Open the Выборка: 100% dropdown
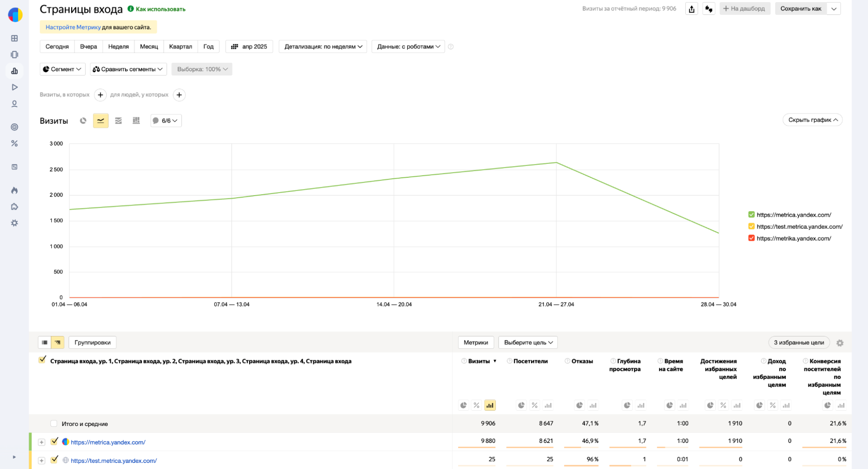 [x=202, y=69]
